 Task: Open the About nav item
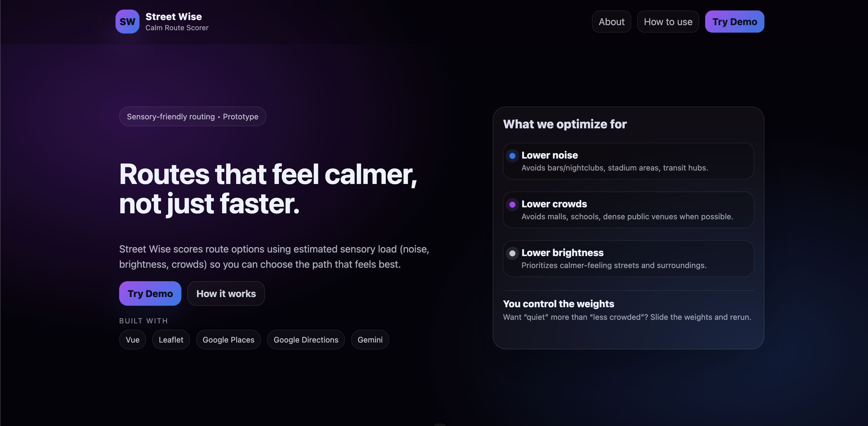611,22
